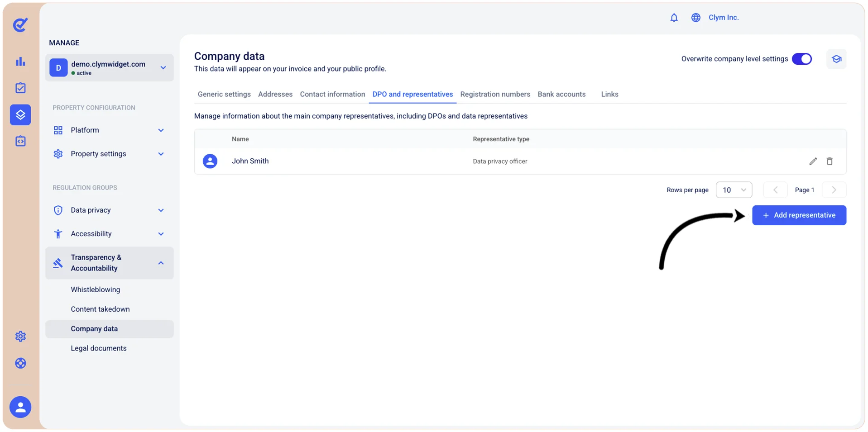Open Whistleblowing in sidebar
Screen dimensions: 868x432
click(96, 290)
